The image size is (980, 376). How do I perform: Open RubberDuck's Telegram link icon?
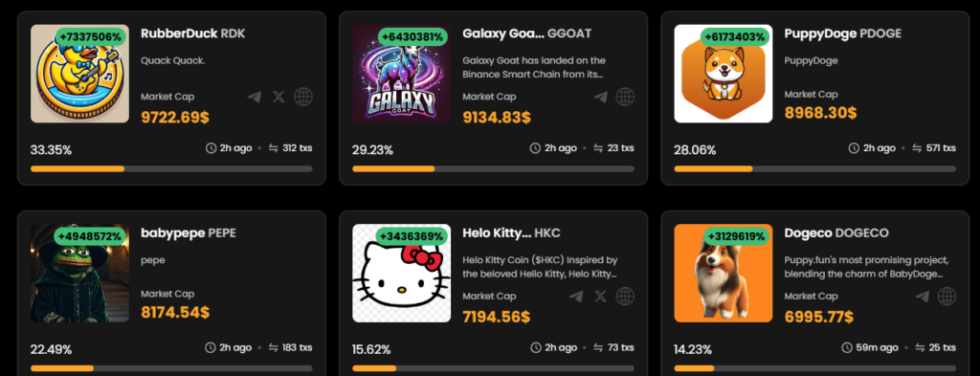click(x=254, y=97)
